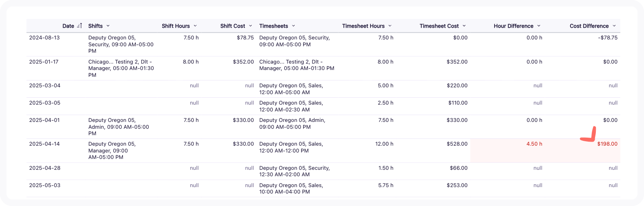The image size is (644, 206).
Task: Expand the Timesheet Cost column chevron
Action: click(464, 26)
